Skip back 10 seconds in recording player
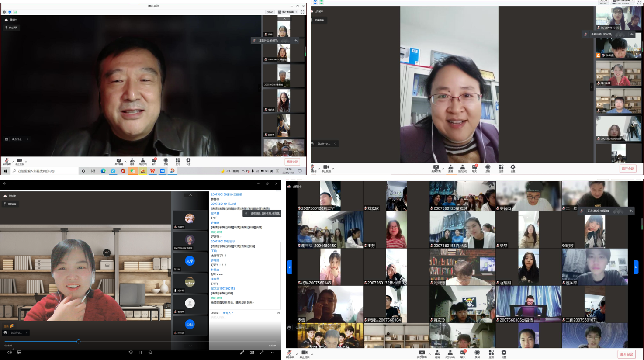644x360 pixels. point(131,353)
